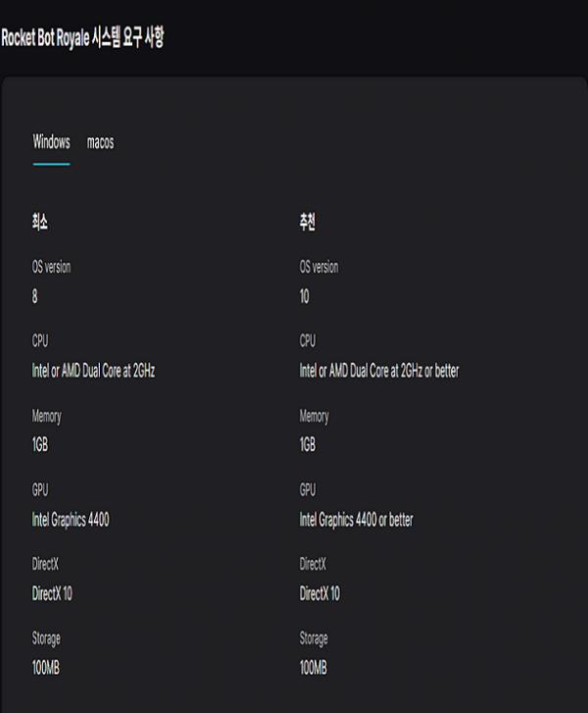The height and width of the screenshot is (713, 588).
Task: Click the CPU label under 추천
Action: pos(308,341)
